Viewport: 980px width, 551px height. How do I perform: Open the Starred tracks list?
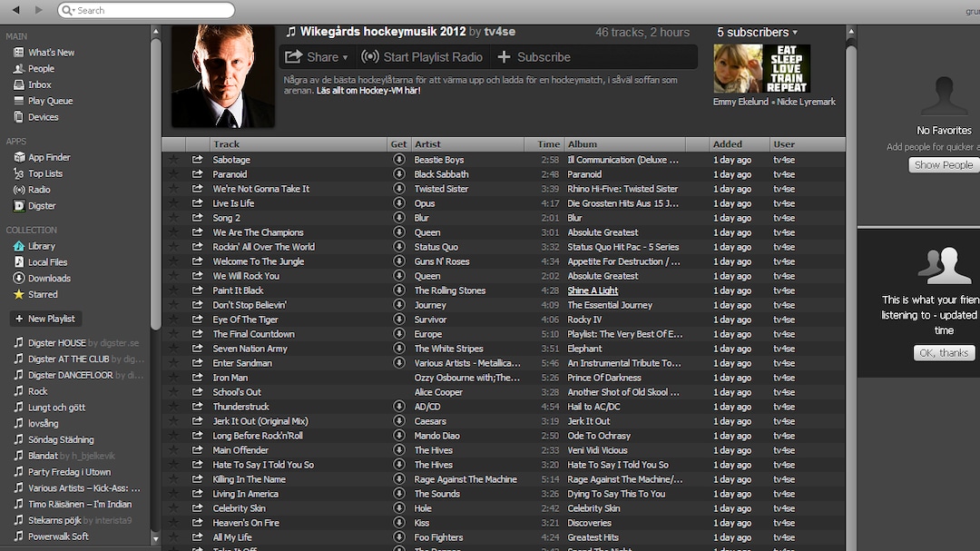(x=42, y=294)
